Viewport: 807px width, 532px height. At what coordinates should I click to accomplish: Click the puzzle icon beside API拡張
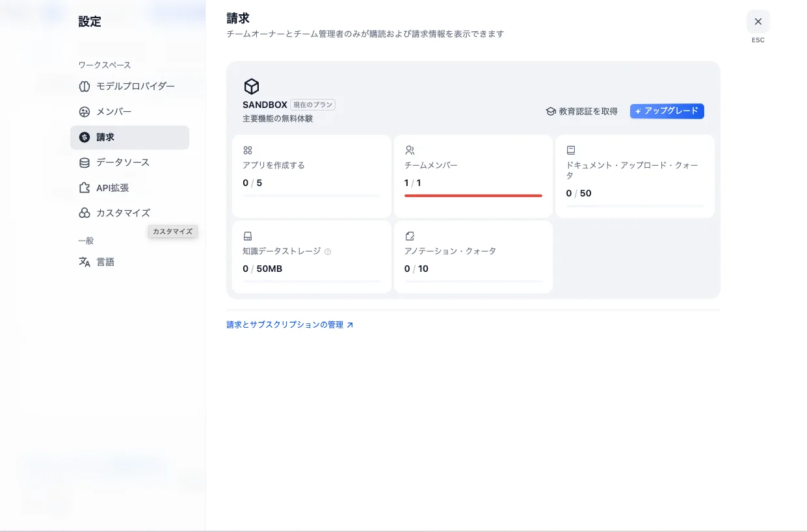(x=85, y=188)
